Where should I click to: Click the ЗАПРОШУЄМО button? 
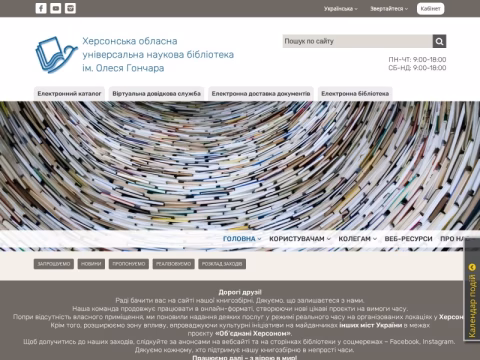point(54,264)
